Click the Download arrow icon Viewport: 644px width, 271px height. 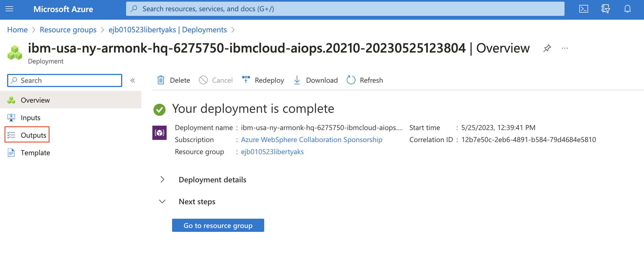(297, 80)
